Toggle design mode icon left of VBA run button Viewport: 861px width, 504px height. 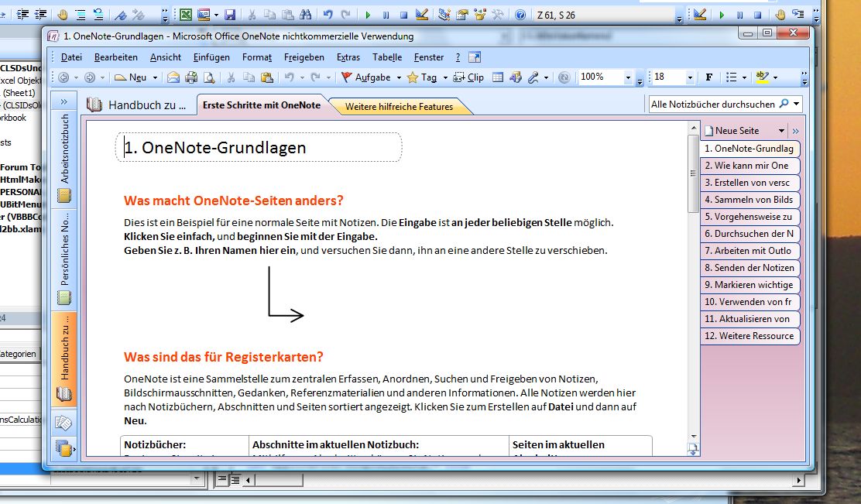pos(422,15)
